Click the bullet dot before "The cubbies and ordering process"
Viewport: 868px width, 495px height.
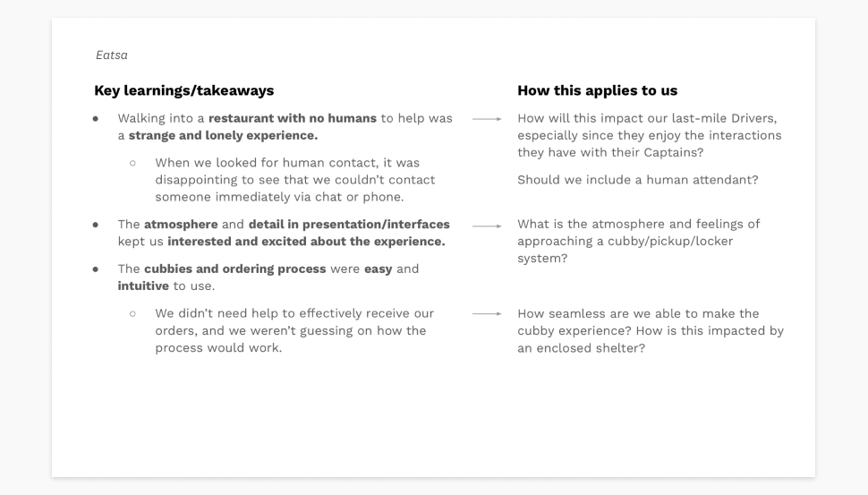pos(96,269)
